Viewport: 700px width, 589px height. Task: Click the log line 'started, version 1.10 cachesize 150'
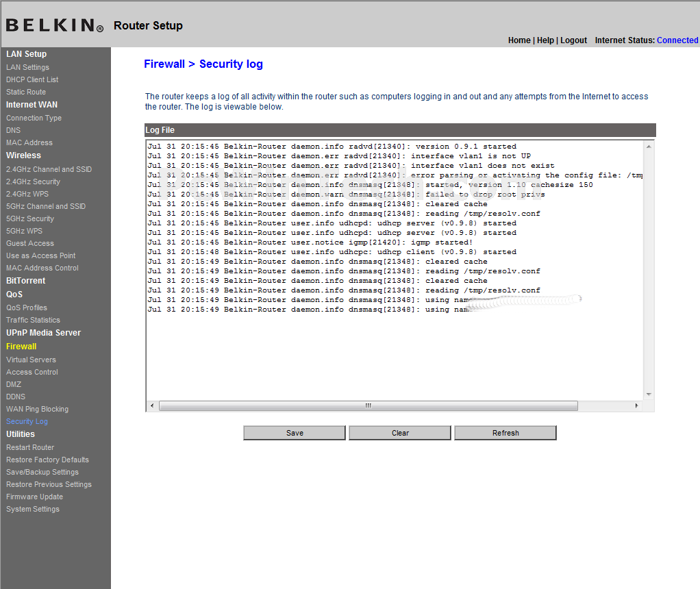pyautogui.click(x=370, y=185)
